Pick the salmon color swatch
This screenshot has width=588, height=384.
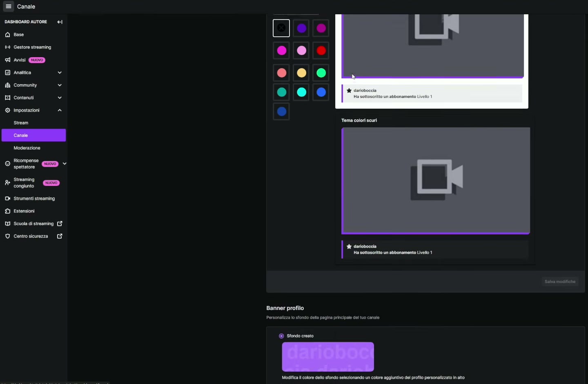tap(281, 73)
